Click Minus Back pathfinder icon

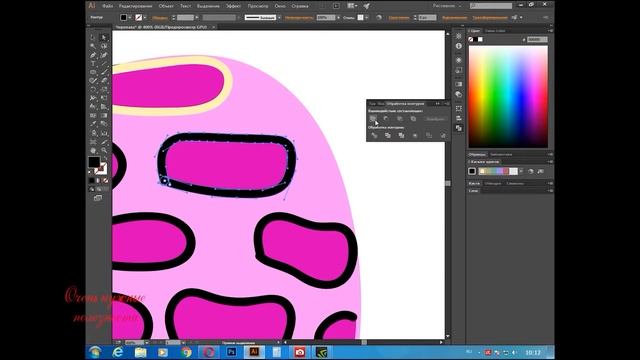(x=443, y=135)
